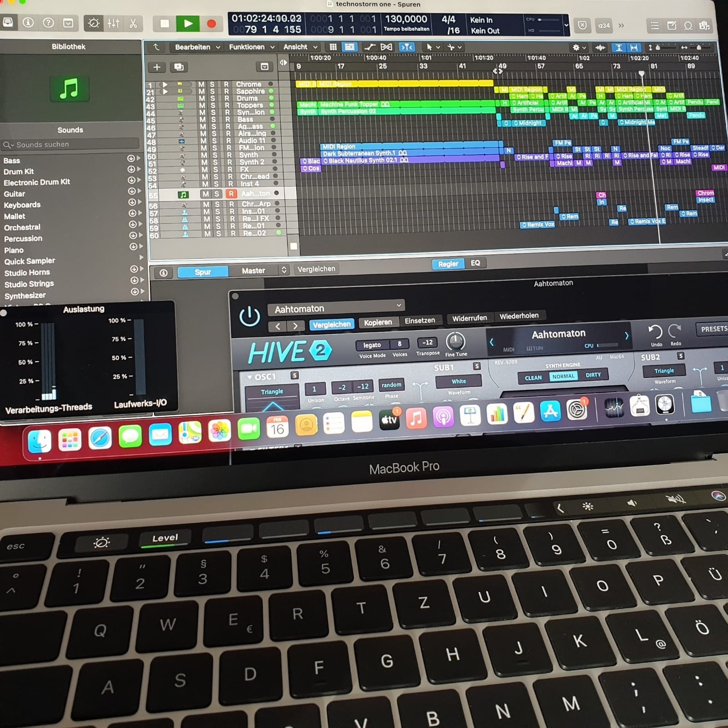The height and width of the screenshot is (728, 728).
Task: Toggle Smart Controls dial icon in toolbar
Action: [94, 23]
